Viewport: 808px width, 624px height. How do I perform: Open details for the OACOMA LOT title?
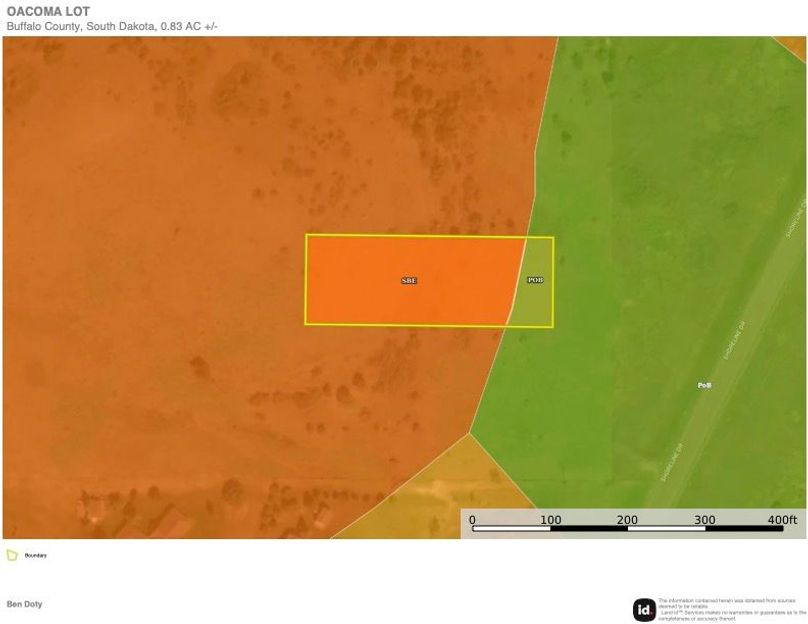pyautogui.click(x=49, y=12)
